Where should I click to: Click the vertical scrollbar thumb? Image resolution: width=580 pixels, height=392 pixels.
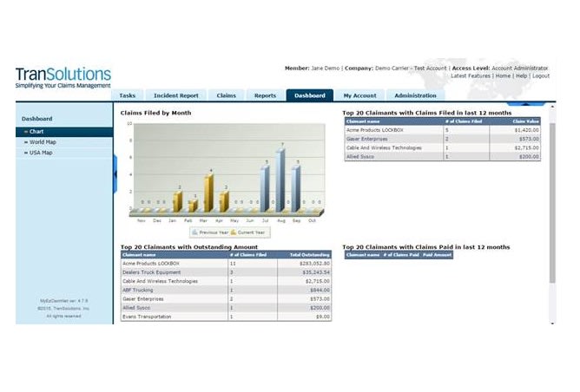pos(552,203)
